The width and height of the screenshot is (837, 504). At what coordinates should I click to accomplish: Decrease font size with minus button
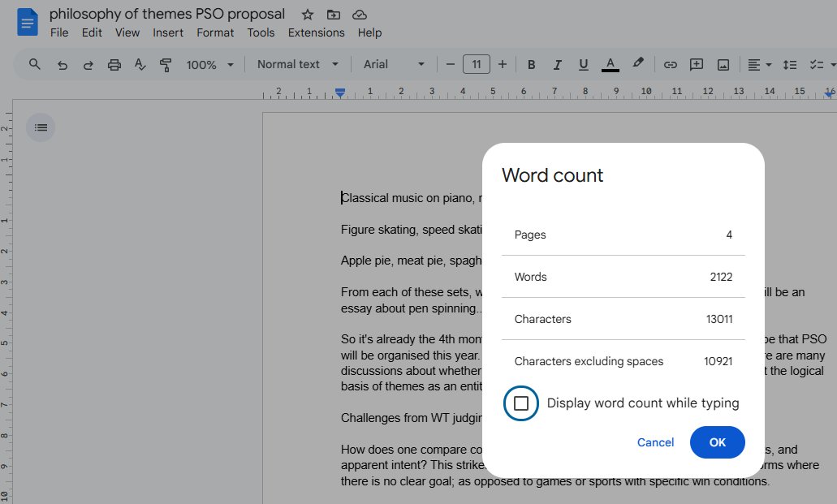pyautogui.click(x=450, y=65)
